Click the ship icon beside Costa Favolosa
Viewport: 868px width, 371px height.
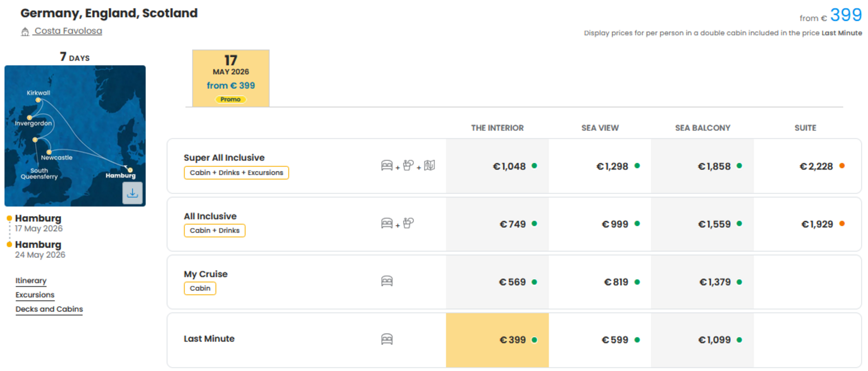pyautogui.click(x=25, y=32)
